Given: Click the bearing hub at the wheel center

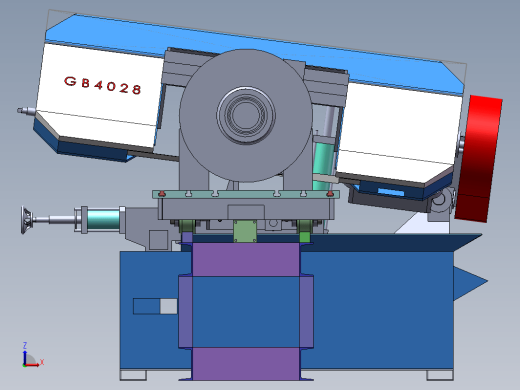Looking at the screenshot, I should (246, 115).
